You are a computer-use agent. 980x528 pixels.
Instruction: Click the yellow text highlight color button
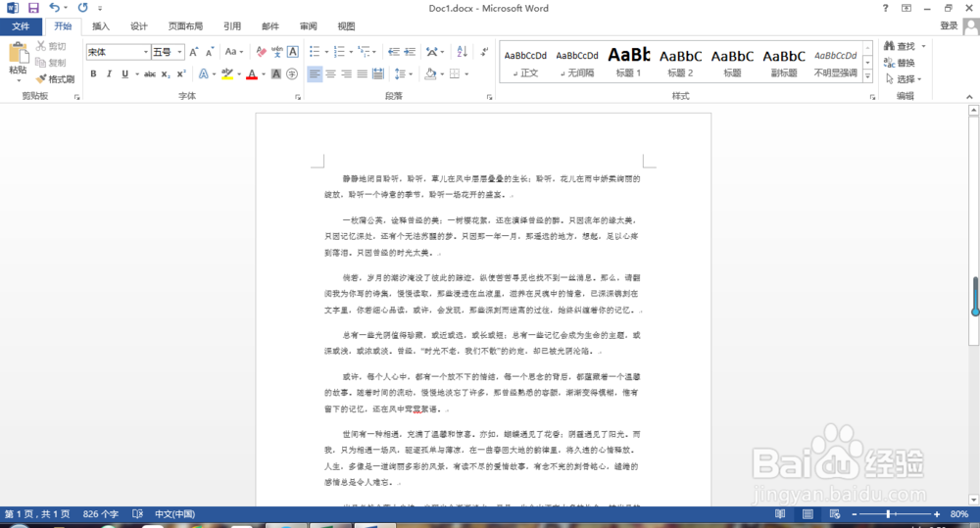tap(227, 73)
